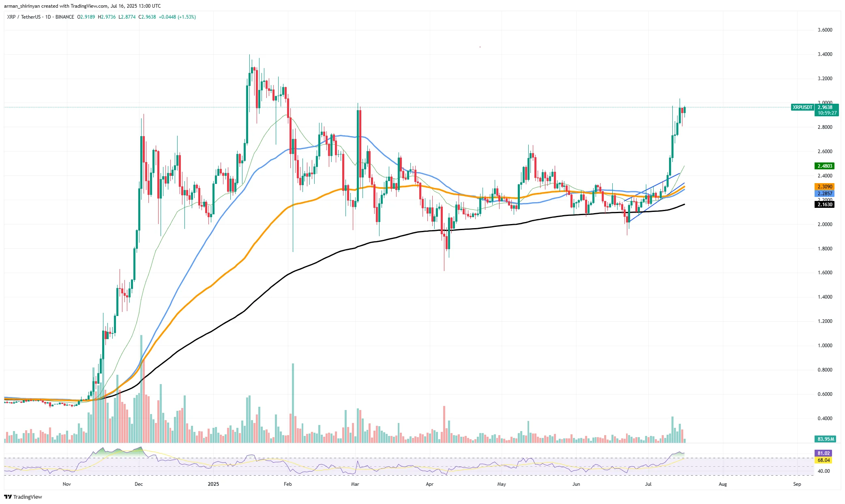Click the XRPUSDT current price tag
845x504 pixels.
point(802,107)
